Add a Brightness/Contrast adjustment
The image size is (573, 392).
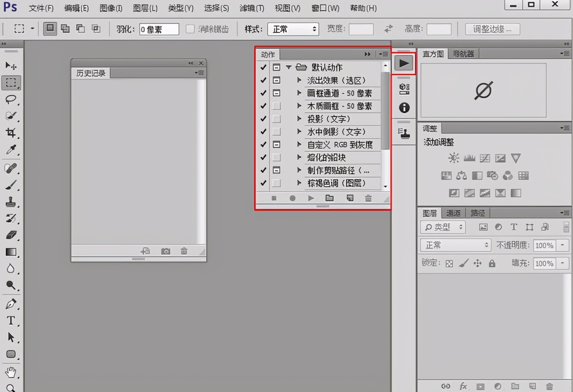coord(454,158)
